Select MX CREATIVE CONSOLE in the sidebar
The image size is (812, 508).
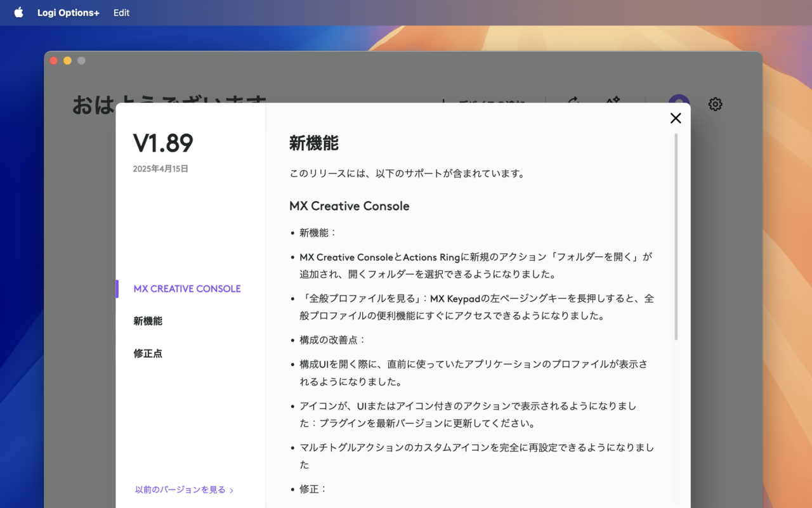[187, 289]
